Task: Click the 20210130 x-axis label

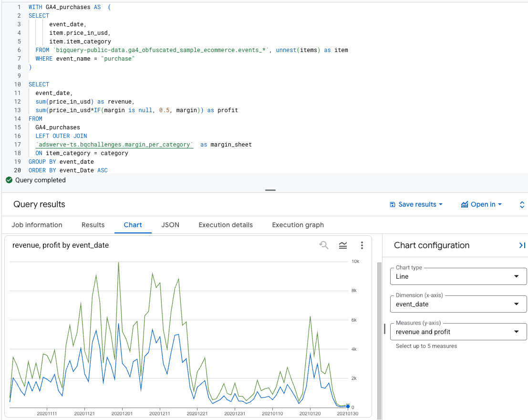Action: (x=348, y=414)
